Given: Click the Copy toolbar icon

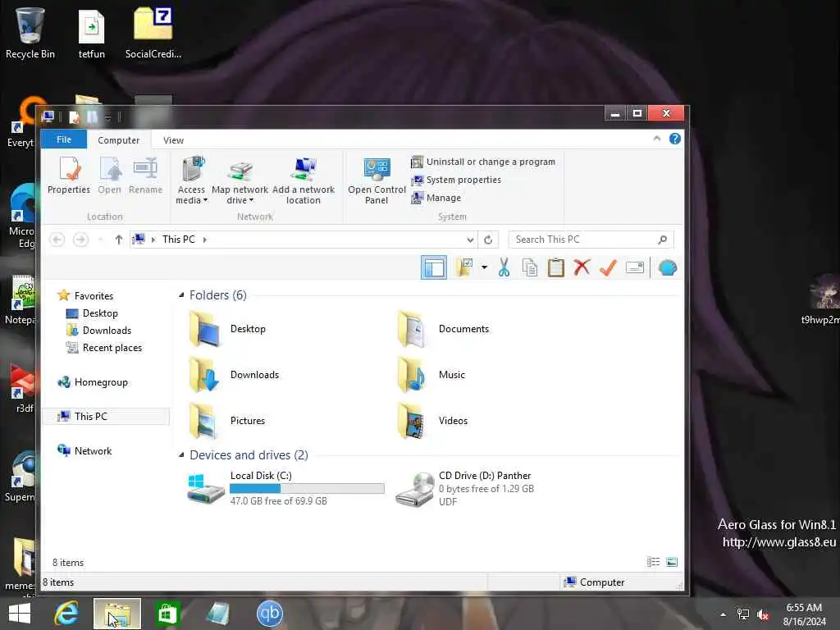Looking at the screenshot, I should tap(529, 267).
